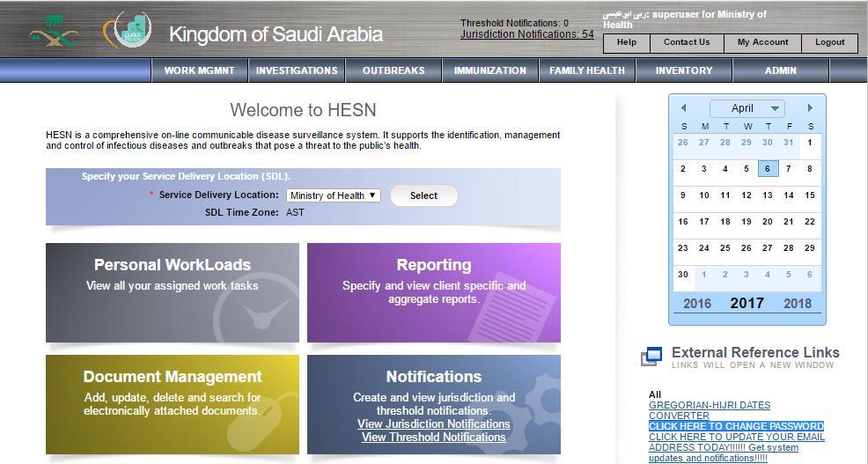This screenshot has width=868, height=464.
Task: Click View Jurisdiction Notifications link
Action: pyautogui.click(x=433, y=423)
